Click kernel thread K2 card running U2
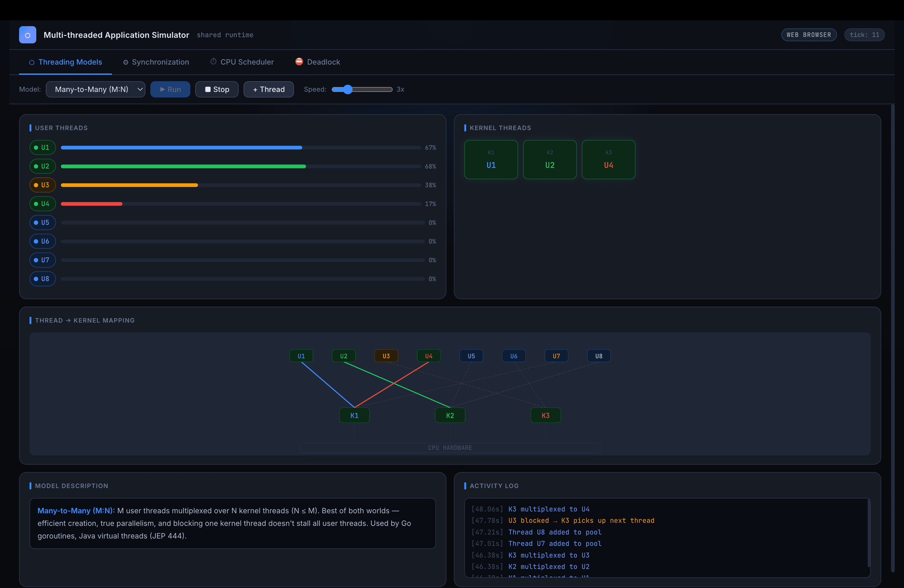 click(550, 160)
